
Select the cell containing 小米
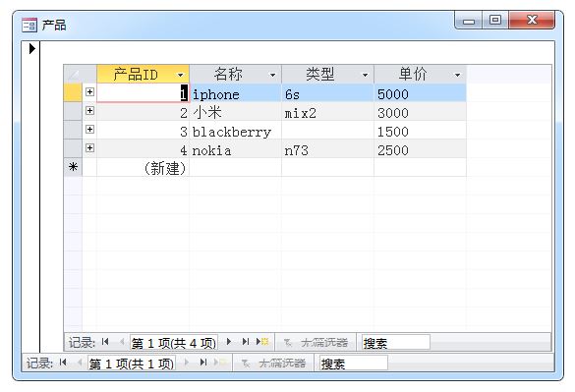pos(236,112)
